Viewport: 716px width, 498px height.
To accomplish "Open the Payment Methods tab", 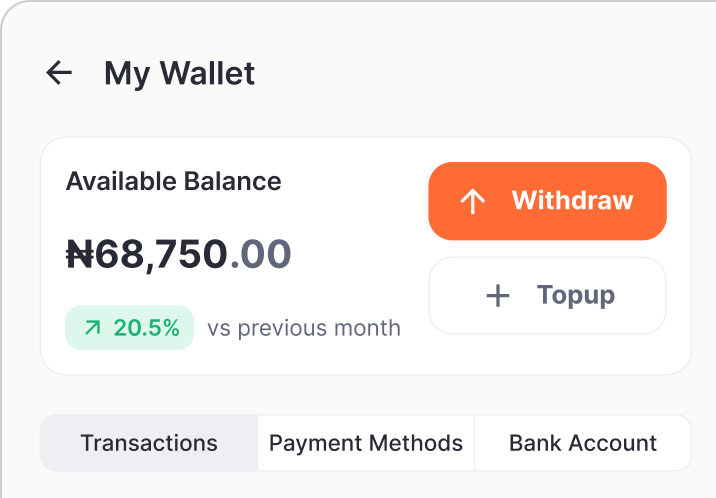I will tap(366, 443).
